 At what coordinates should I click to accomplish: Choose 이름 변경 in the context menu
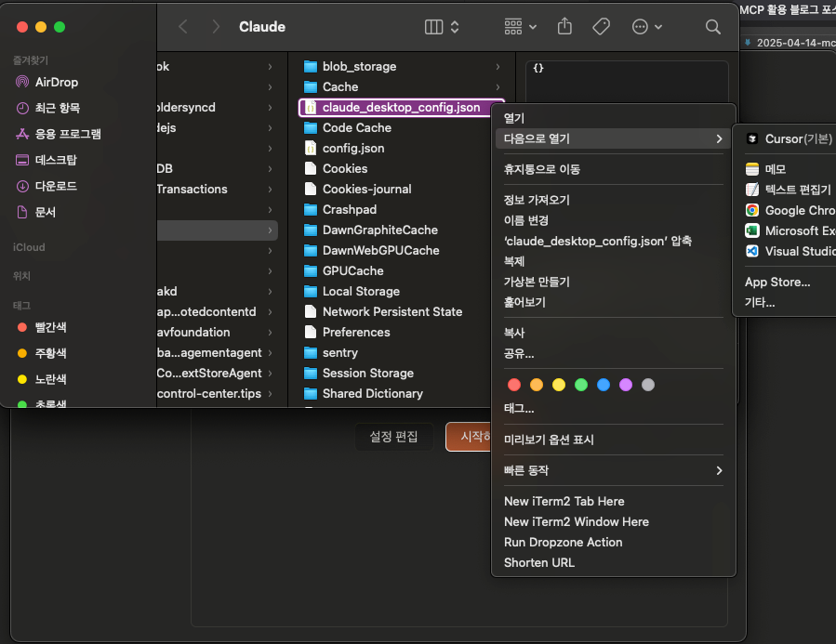(x=526, y=220)
